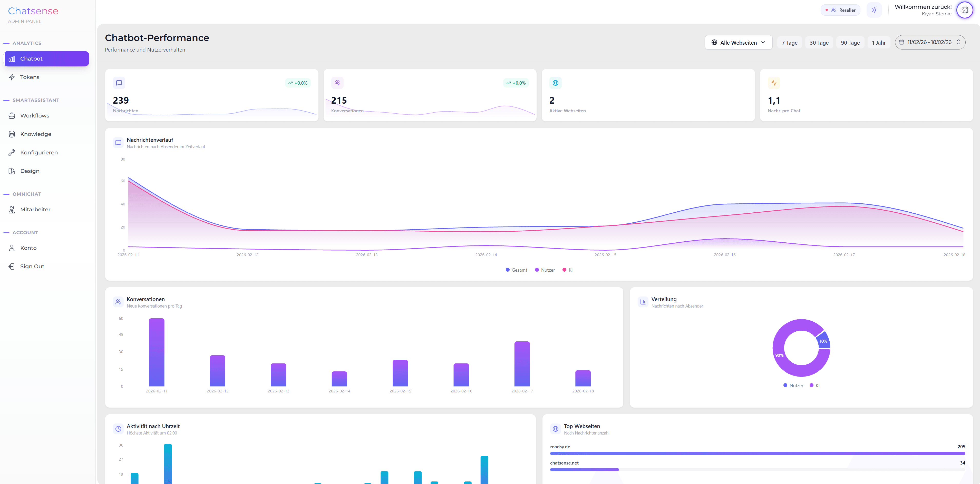
Task: Open Design via the paint icon
Action: coord(12,171)
